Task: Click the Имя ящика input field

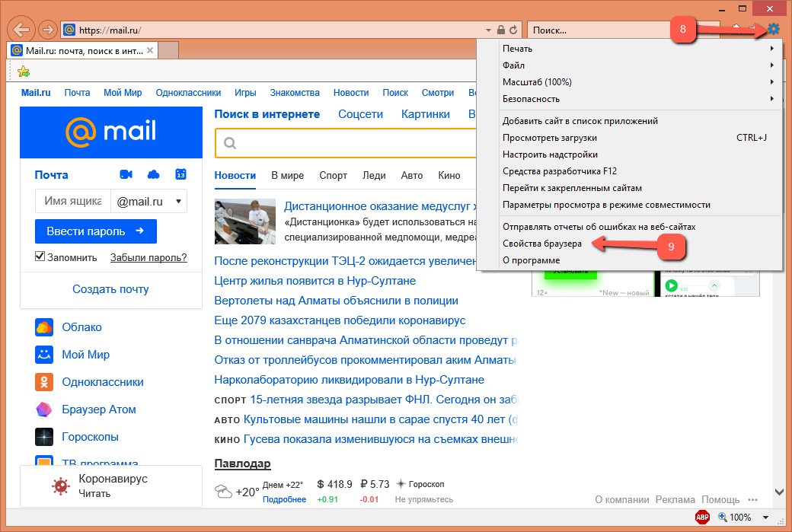Action: [x=73, y=201]
